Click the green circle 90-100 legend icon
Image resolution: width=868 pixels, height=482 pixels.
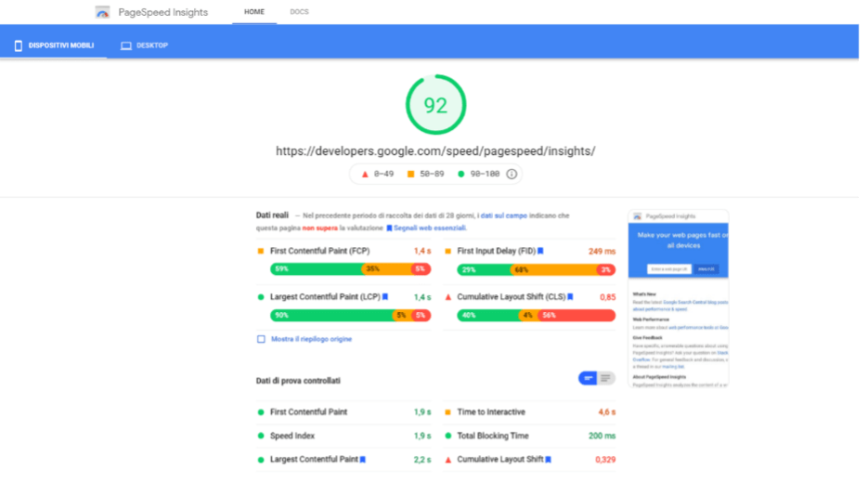(461, 174)
